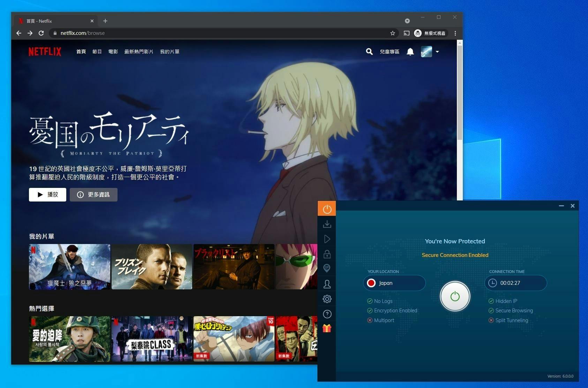Click the 00:02:27 connection time field
This screenshot has height=388, width=588.
(515, 283)
